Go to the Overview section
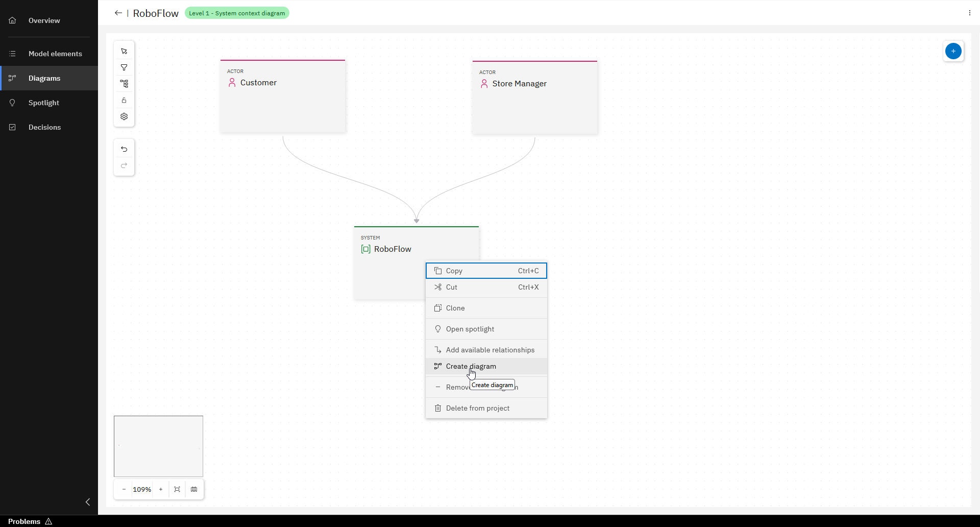 (43, 20)
